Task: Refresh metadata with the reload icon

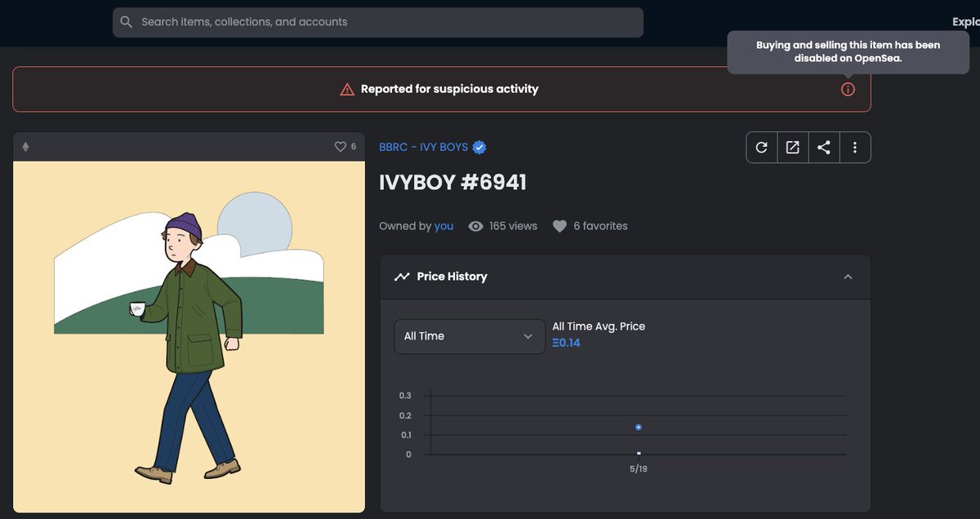Action: 761,148
